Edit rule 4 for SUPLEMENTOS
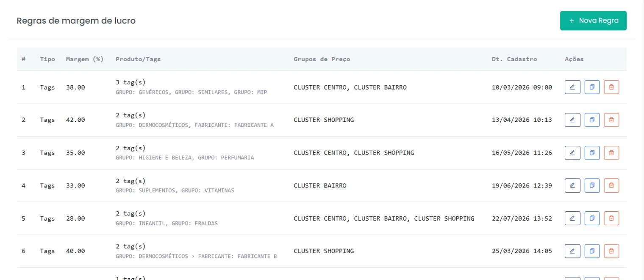644x280 pixels. tap(572, 185)
